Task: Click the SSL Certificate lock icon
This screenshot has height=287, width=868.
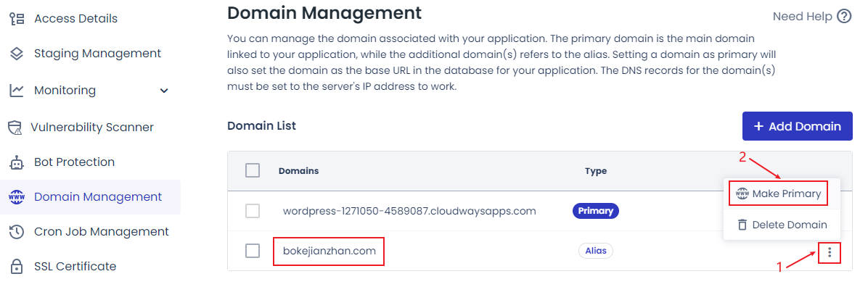Action: click(x=17, y=267)
